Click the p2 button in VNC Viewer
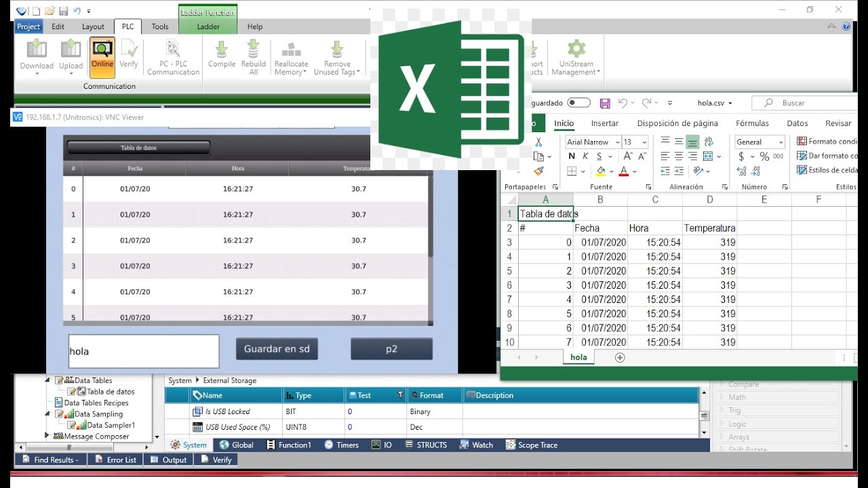 [x=391, y=349]
